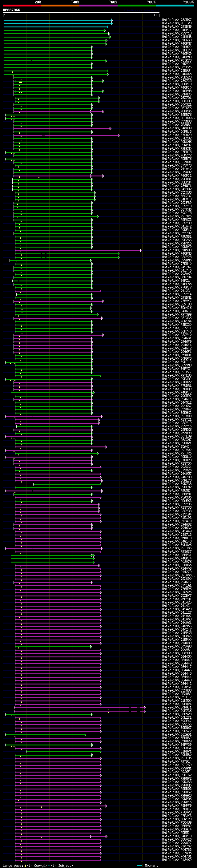
Task: Select the UniRef100_A6N1P9 label
Action: (177, 819)
